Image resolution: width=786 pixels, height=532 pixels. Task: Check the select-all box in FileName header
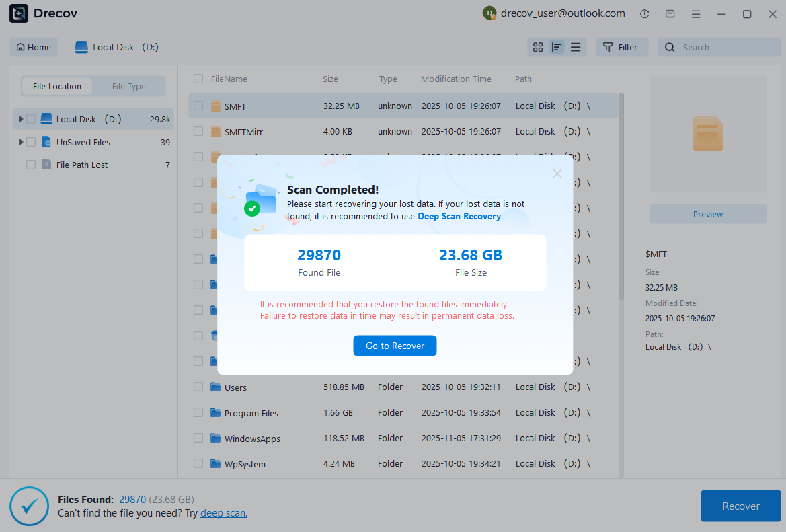coord(198,79)
